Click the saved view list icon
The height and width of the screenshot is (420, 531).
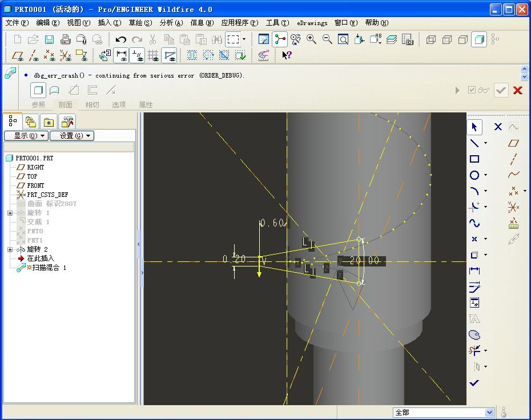click(376, 39)
